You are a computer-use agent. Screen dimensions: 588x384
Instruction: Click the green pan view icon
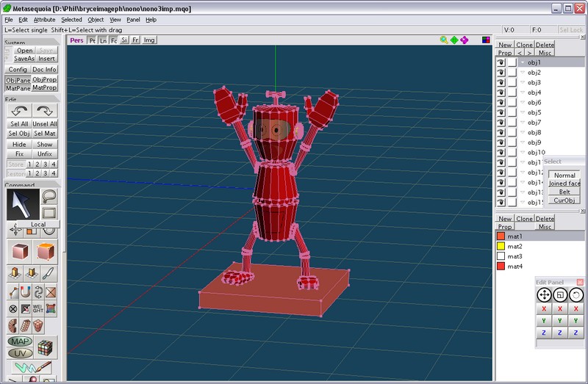pyautogui.click(x=454, y=40)
